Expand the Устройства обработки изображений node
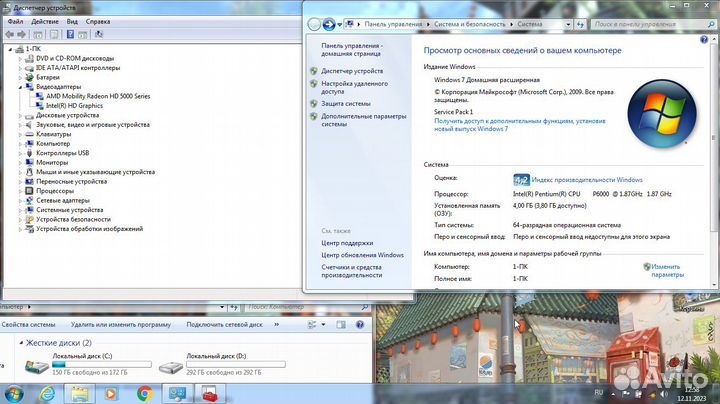The image size is (720, 404). click(20, 229)
